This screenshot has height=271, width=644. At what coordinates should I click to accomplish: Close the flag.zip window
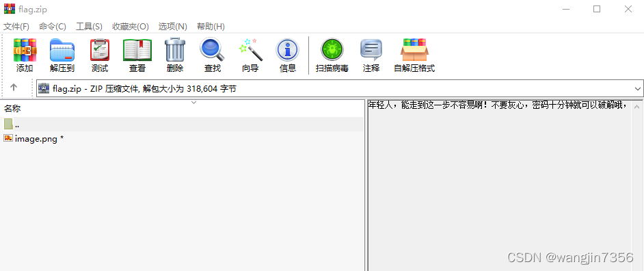pyautogui.click(x=628, y=9)
